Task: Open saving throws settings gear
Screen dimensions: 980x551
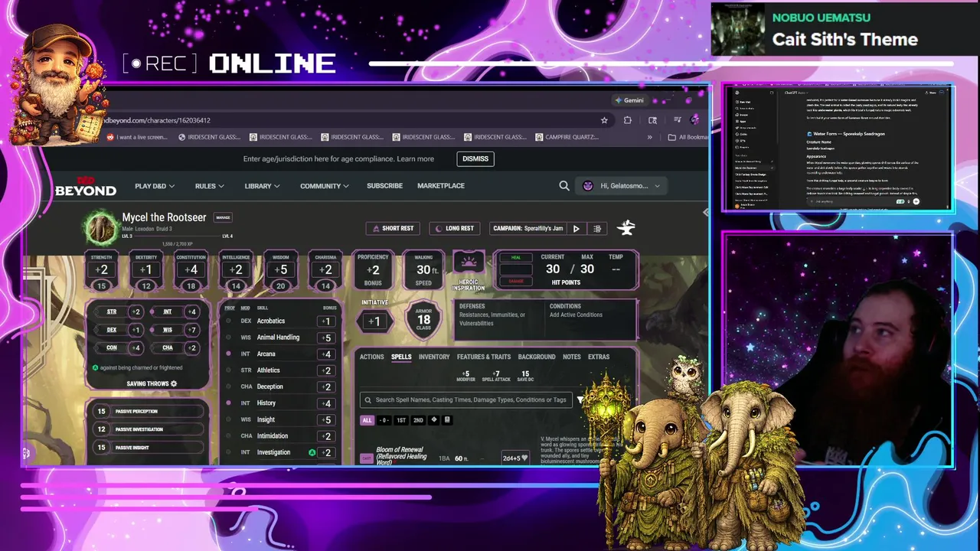Action: (x=174, y=383)
